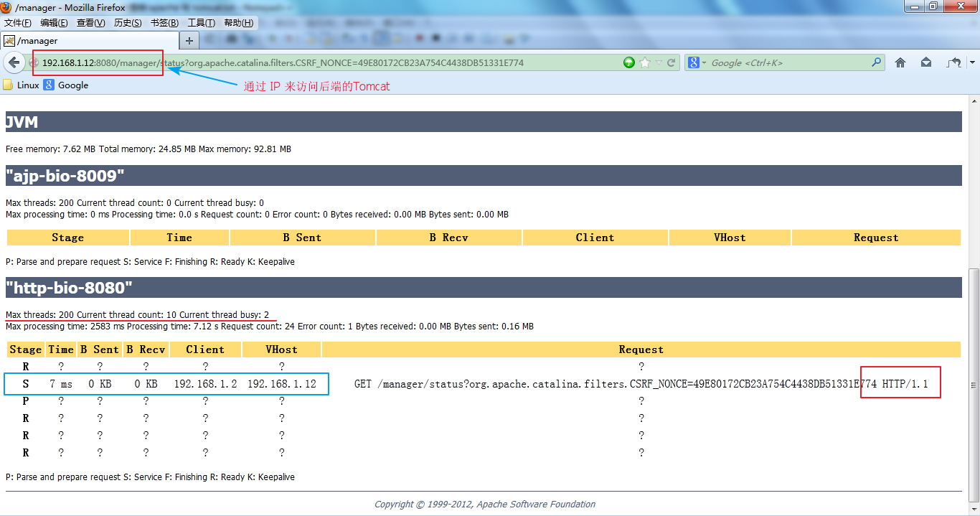
Task: Open the URL history dropdown arrow
Action: tap(659, 62)
